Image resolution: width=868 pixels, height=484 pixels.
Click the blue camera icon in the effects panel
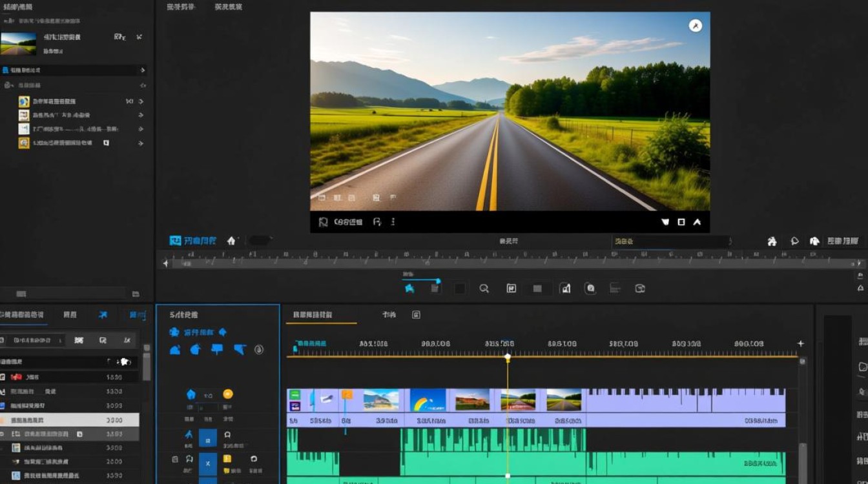174,332
